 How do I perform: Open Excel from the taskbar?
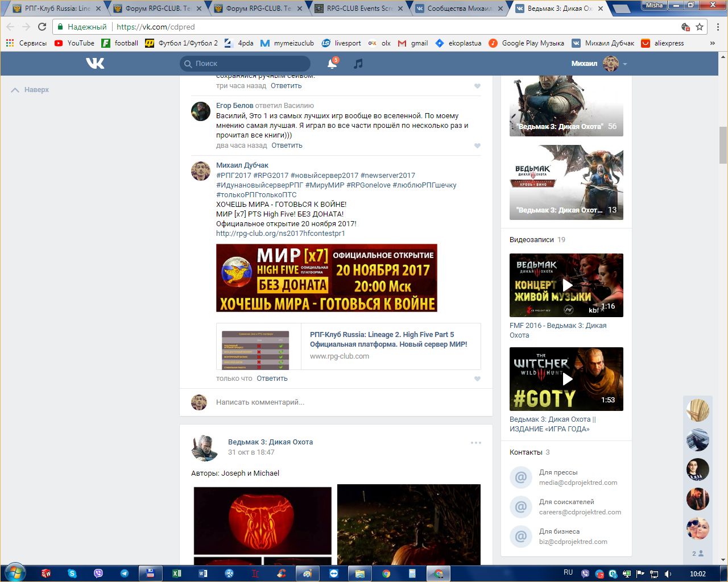[177, 573]
